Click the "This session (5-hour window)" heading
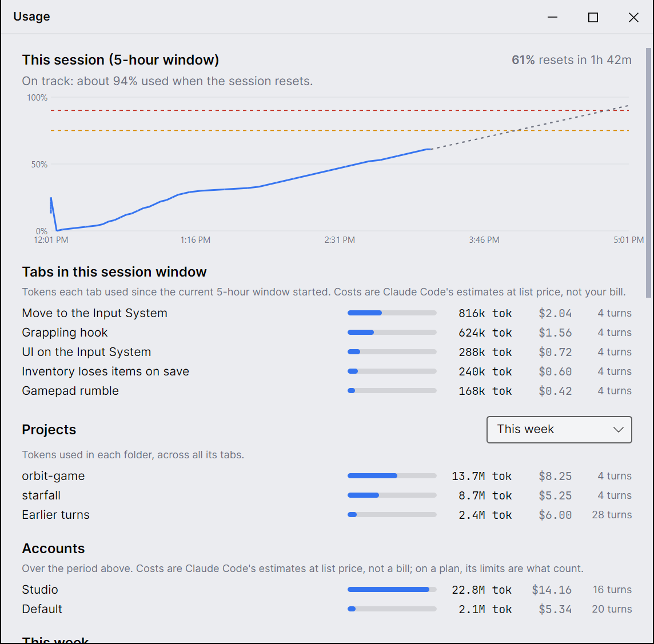 [121, 60]
